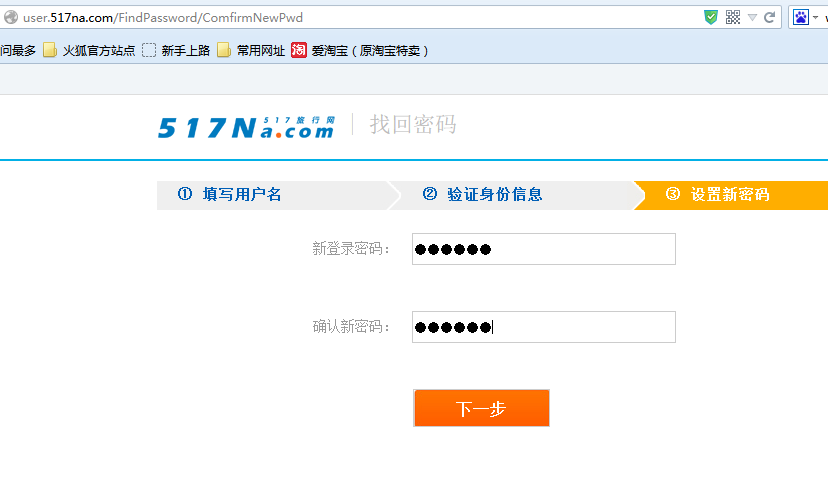
Task: Click the 找回密码 page heading
Action: point(413,125)
